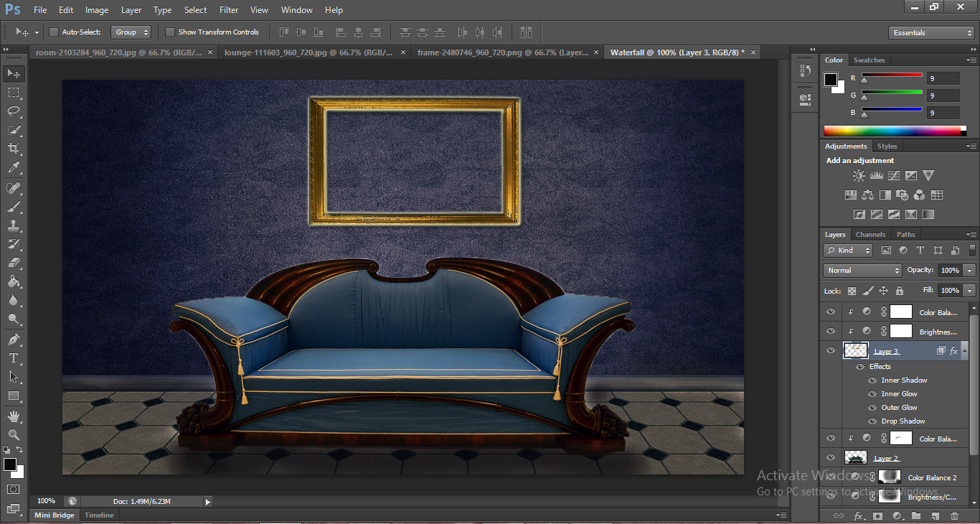Open the status bar info arrow

[208, 502]
